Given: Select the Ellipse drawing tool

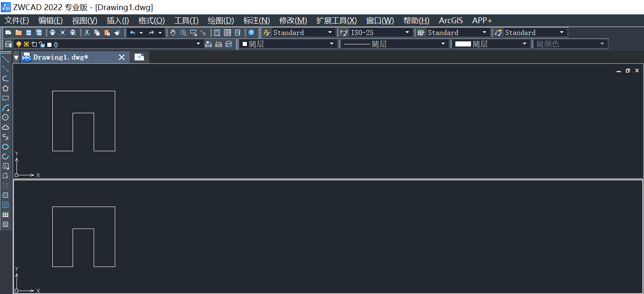Looking at the screenshot, I should (x=5, y=147).
